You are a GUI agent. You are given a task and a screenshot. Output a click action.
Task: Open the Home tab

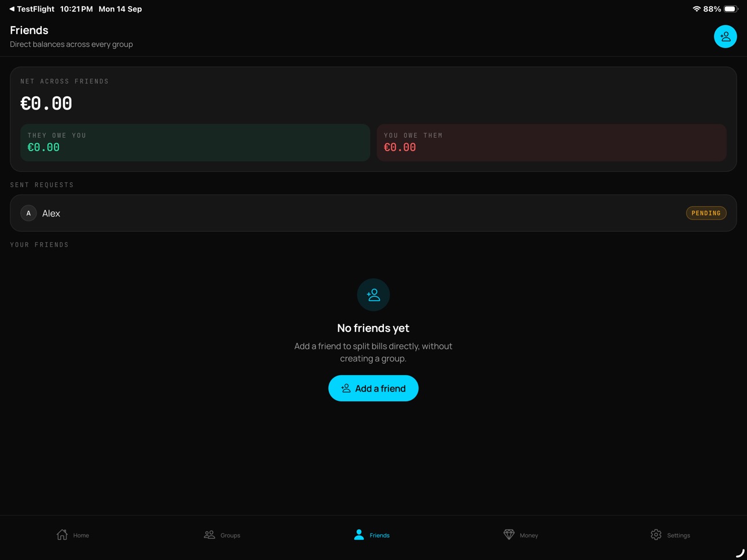click(73, 535)
